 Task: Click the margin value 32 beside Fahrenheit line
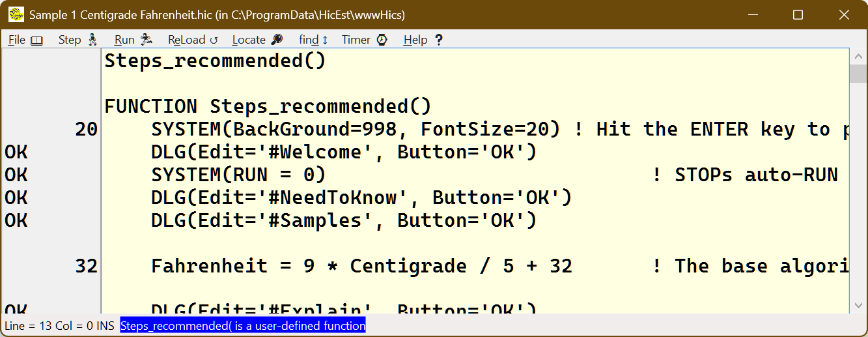click(86, 266)
